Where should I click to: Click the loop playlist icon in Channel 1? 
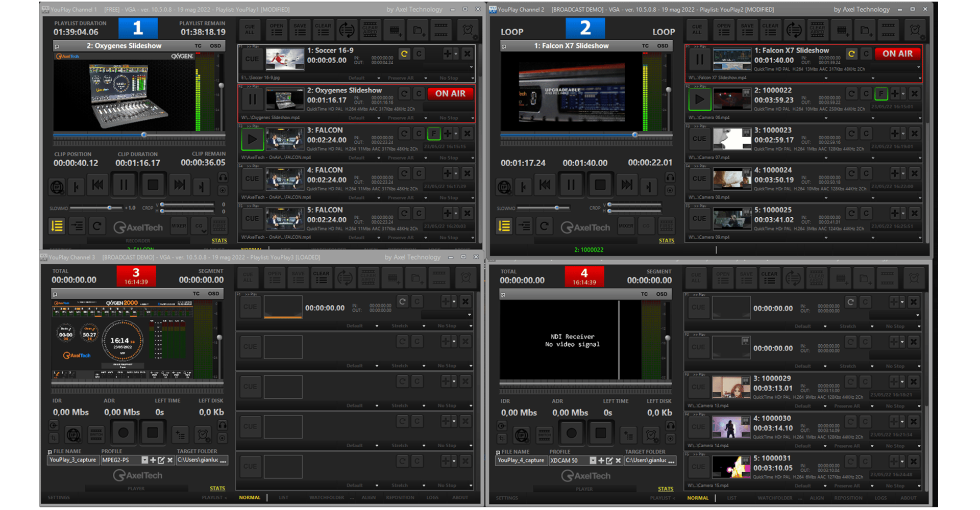pyautogui.click(x=347, y=30)
